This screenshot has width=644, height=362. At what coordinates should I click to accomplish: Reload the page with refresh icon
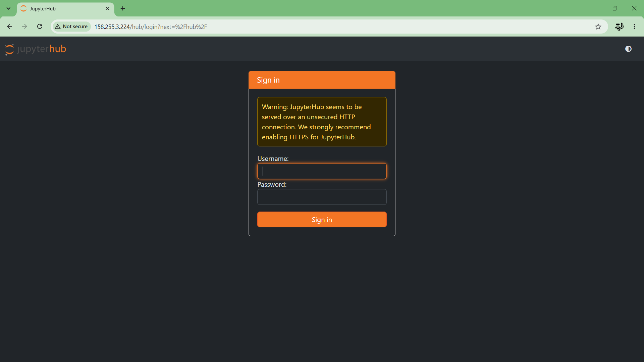tap(40, 27)
